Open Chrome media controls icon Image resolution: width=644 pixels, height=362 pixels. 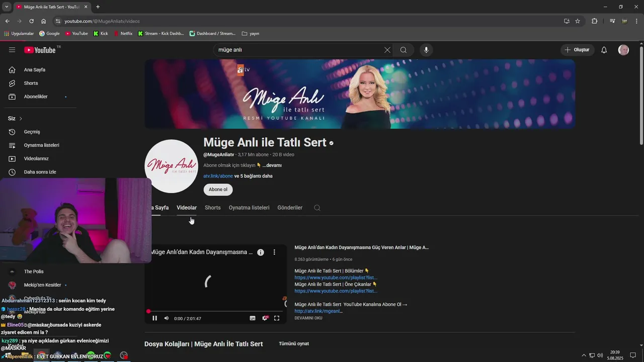coord(612,21)
